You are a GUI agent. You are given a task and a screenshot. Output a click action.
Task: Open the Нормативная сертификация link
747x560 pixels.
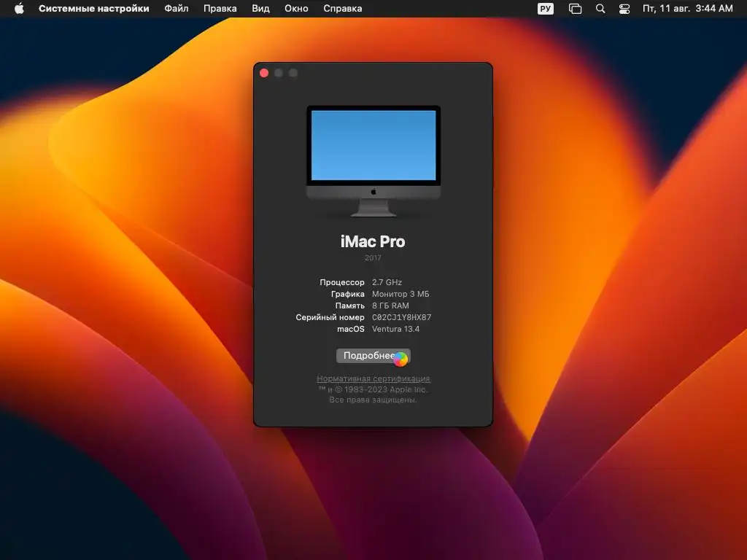pos(373,378)
